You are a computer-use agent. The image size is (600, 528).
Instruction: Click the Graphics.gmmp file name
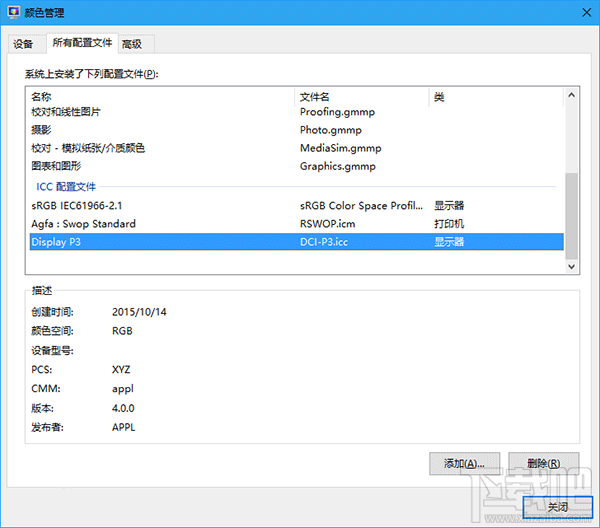point(338,166)
